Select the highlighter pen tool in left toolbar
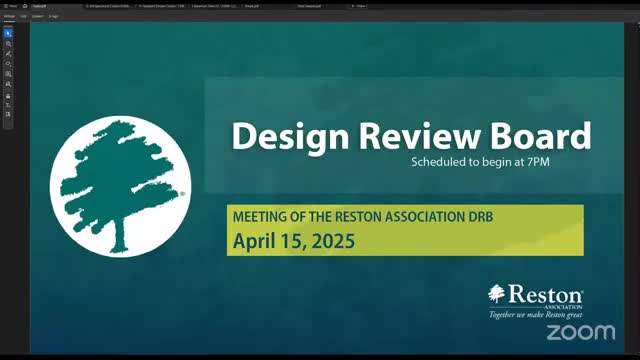This screenshot has height=360, width=640. [x=8, y=53]
